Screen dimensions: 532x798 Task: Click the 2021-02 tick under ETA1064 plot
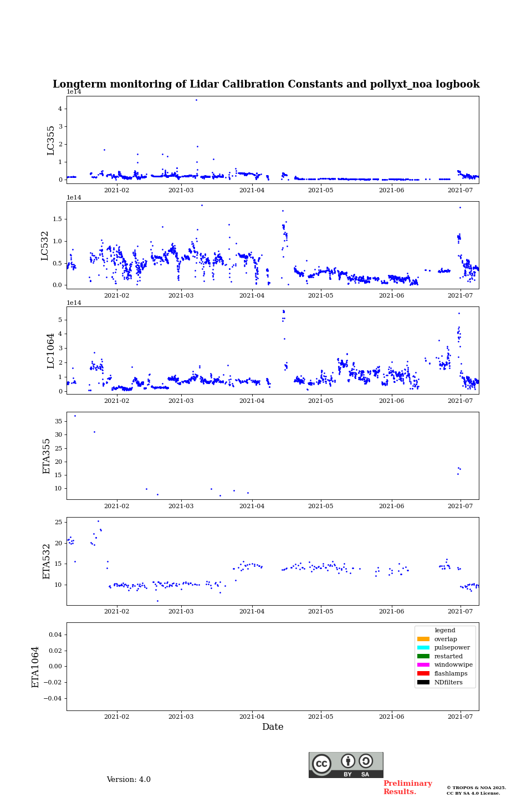[116, 717]
